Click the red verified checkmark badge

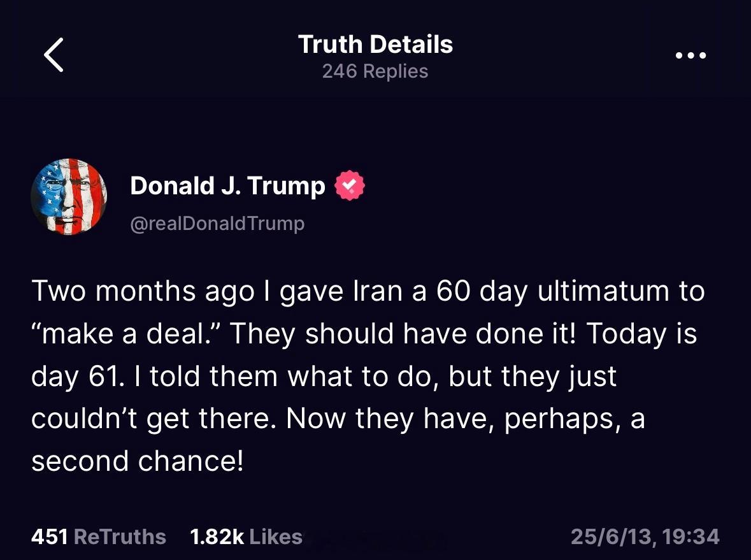tap(350, 185)
